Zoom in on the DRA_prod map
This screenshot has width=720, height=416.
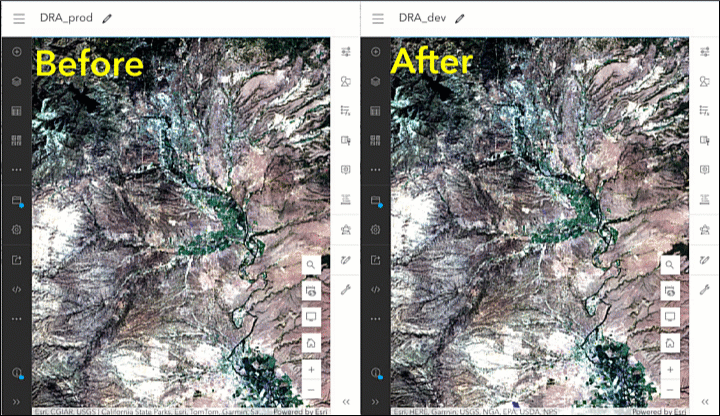coord(311,370)
